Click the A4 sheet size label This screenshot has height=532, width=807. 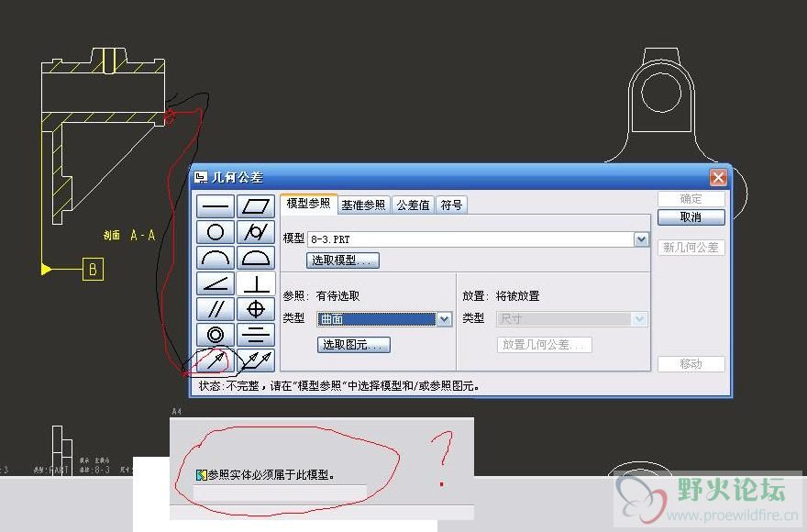176,412
